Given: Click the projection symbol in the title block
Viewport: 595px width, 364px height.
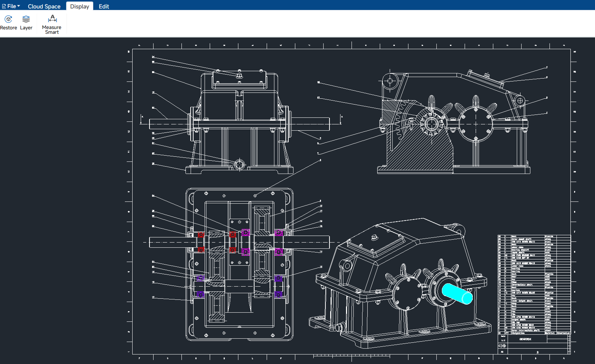Looking at the screenshot, I should click(x=502, y=346).
